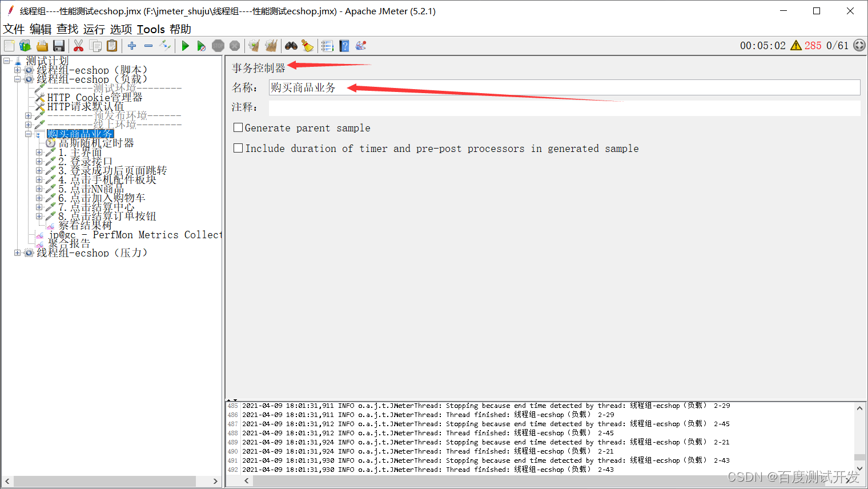The height and width of the screenshot is (489, 868).
Task: Click the 注释 comment field
Action: pyautogui.click(x=564, y=108)
